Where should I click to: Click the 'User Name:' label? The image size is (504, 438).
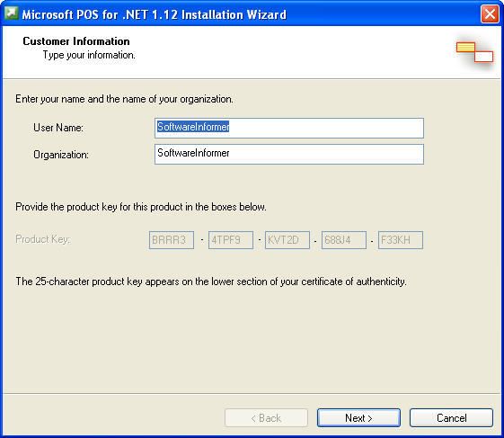click(58, 128)
